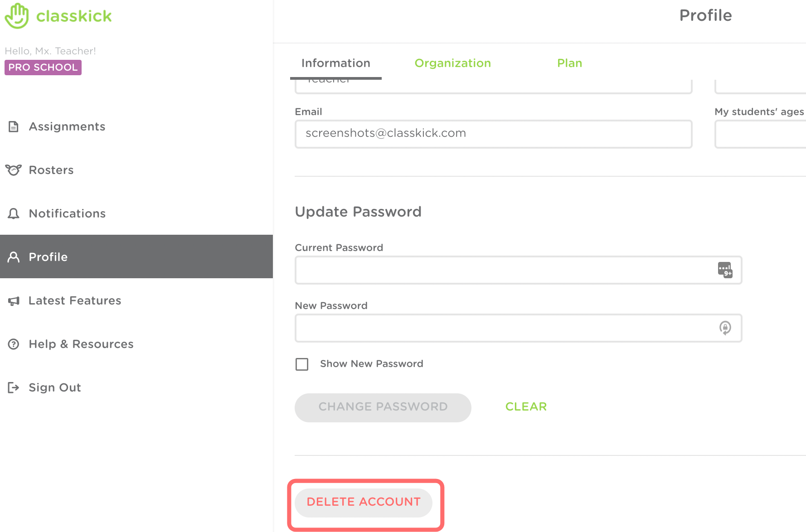Click the Profile person icon
Image resolution: width=806 pixels, height=532 pixels.
14,257
